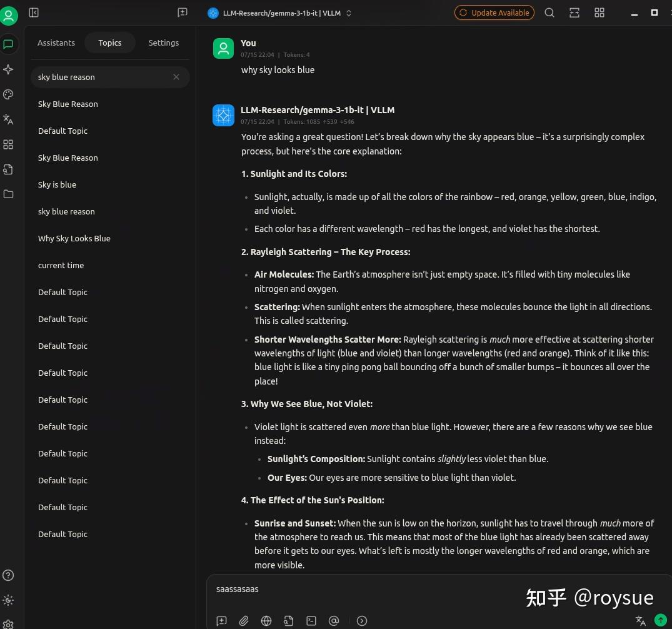Open the settings gear in sidebar
This screenshot has height=629, width=672.
click(x=8, y=624)
